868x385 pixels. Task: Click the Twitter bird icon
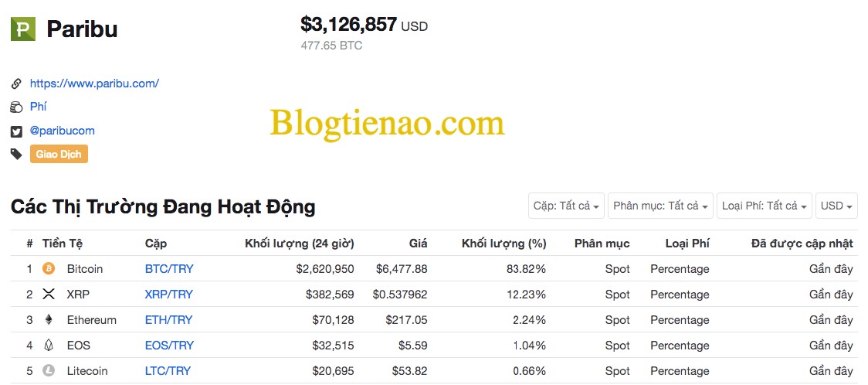[17, 131]
